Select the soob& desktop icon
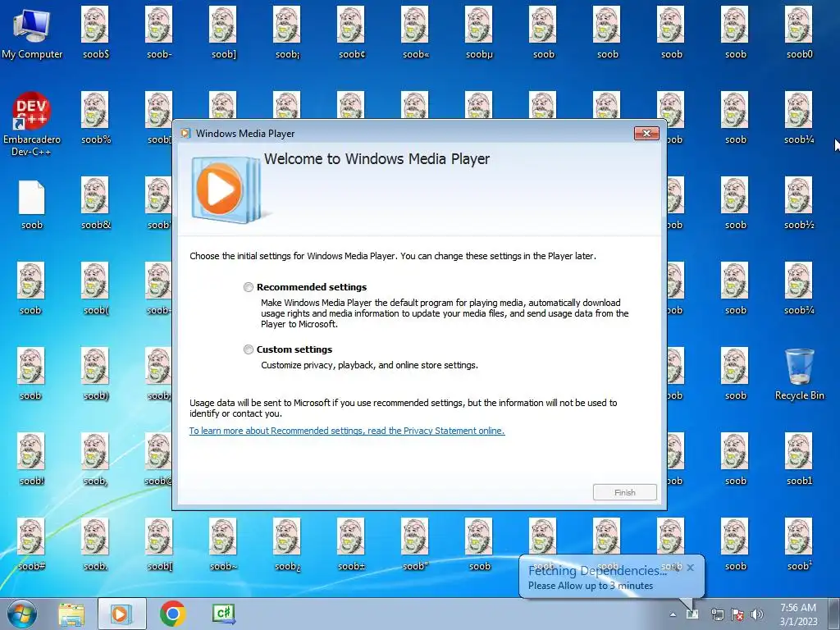This screenshot has width=840, height=630. click(x=95, y=203)
